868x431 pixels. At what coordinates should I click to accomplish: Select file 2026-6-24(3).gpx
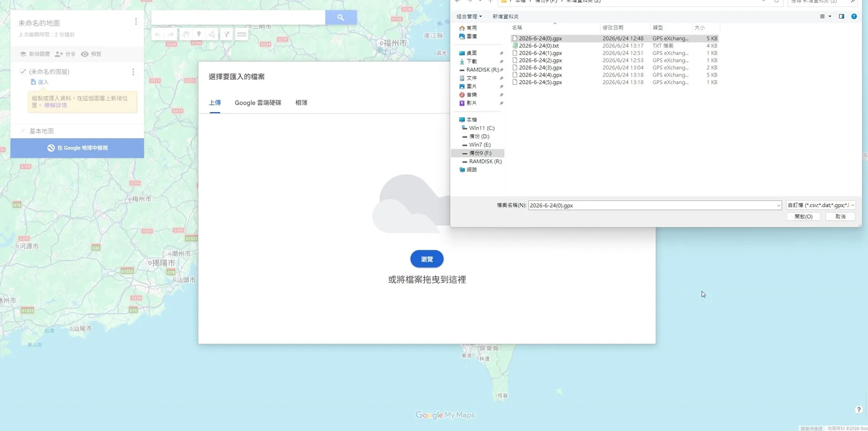(x=540, y=68)
